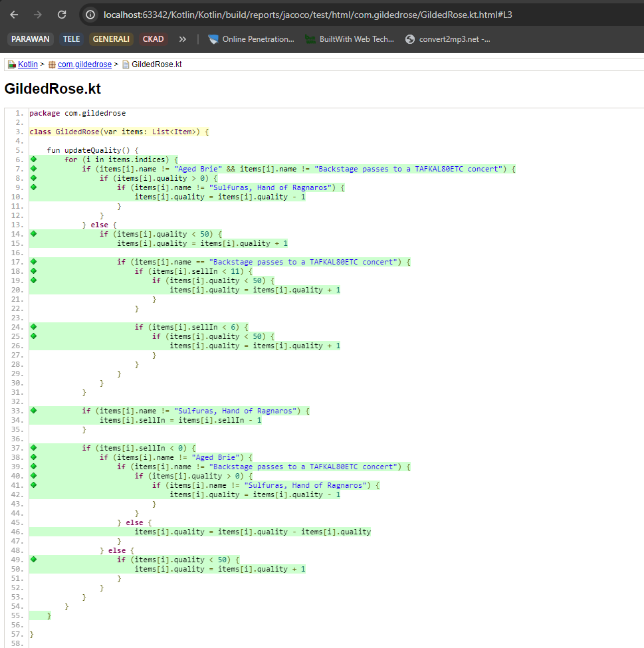The height and width of the screenshot is (648, 644).
Task: Click the green coverage diamond on line 33
Action: (x=33, y=411)
